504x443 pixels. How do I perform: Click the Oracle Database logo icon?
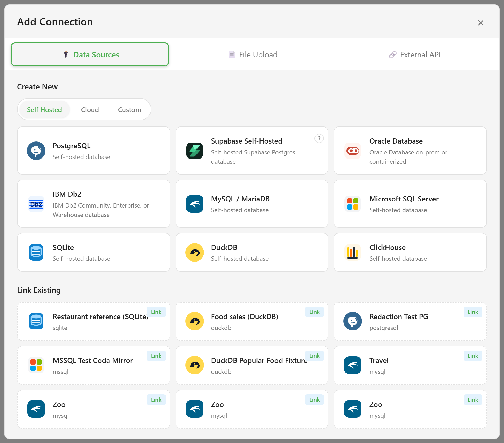coord(353,151)
